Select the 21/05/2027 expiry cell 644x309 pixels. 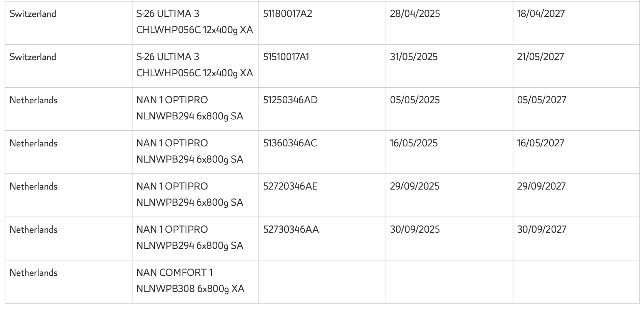point(540,57)
